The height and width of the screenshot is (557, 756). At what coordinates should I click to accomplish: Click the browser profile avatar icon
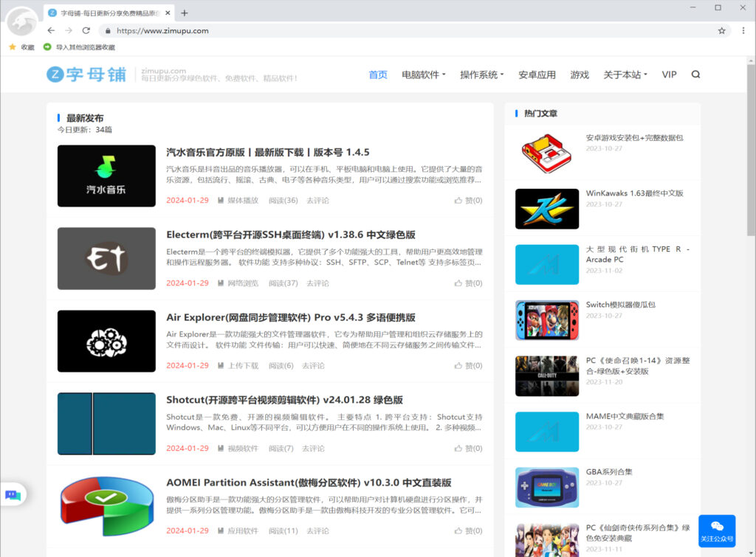21,21
